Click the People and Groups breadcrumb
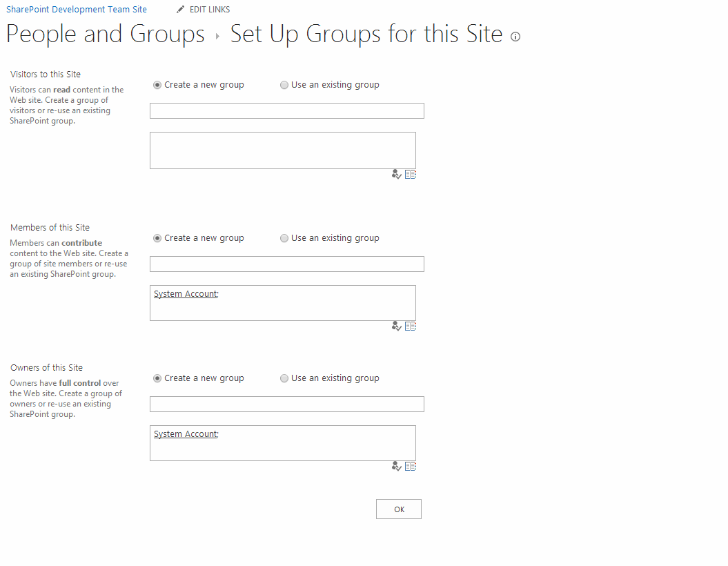This screenshot has width=728, height=566. point(105,33)
